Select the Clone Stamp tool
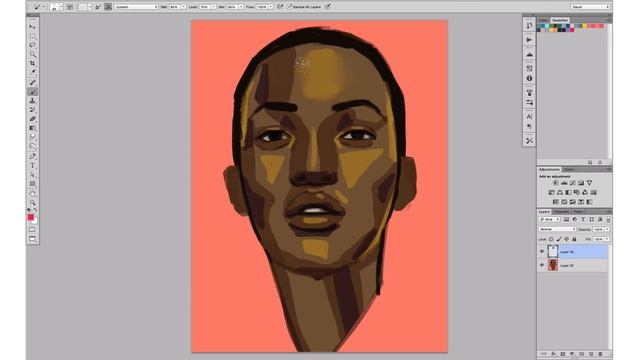The width and height of the screenshot is (640, 360). pos(33,100)
